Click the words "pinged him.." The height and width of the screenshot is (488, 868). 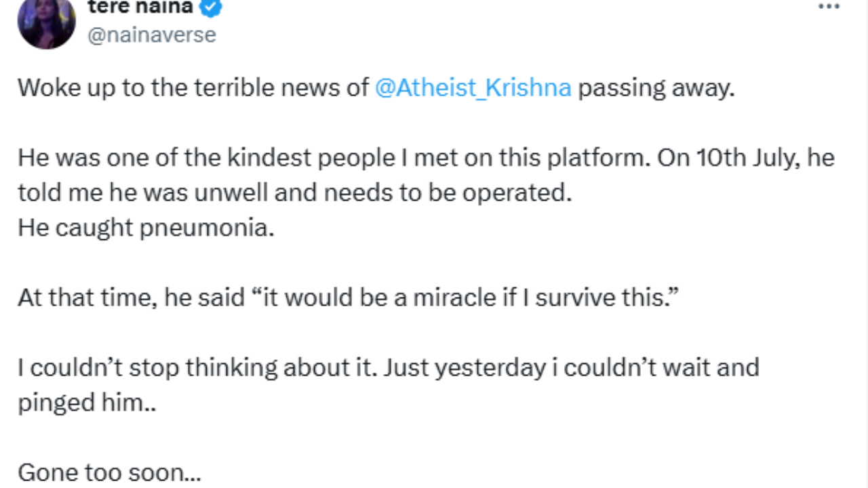[87, 403]
